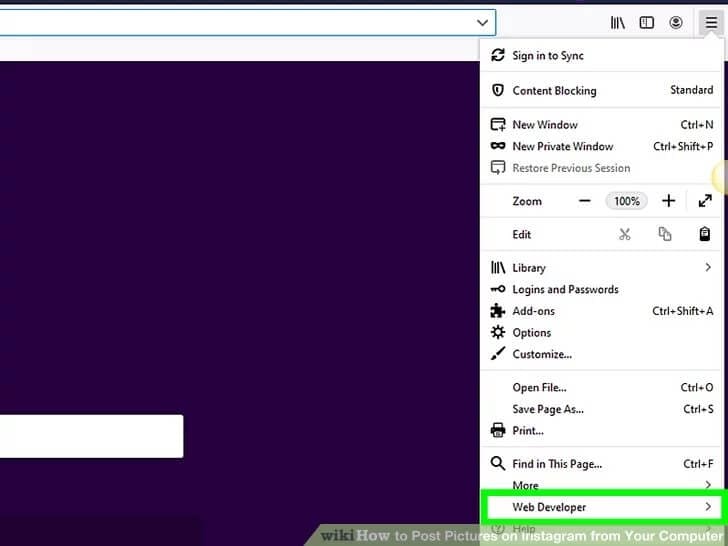Open Library icon in the toolbar

click(618, 22)
